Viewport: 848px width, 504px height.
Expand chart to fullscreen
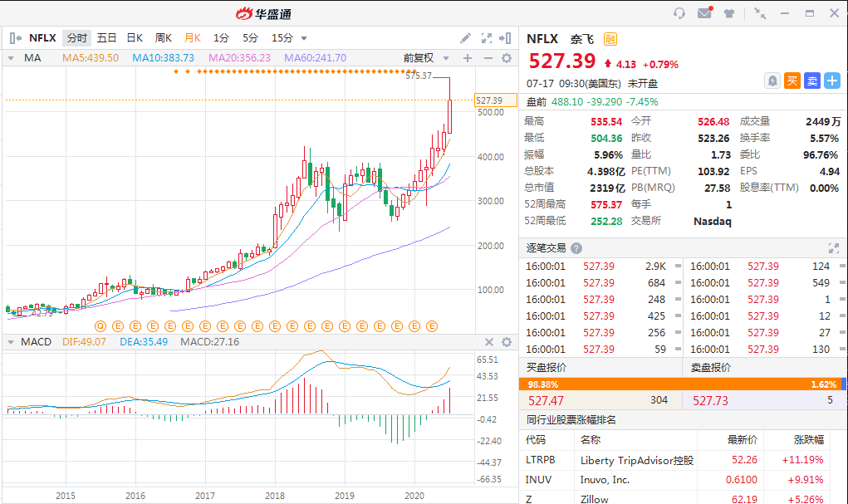pos(486,38)
